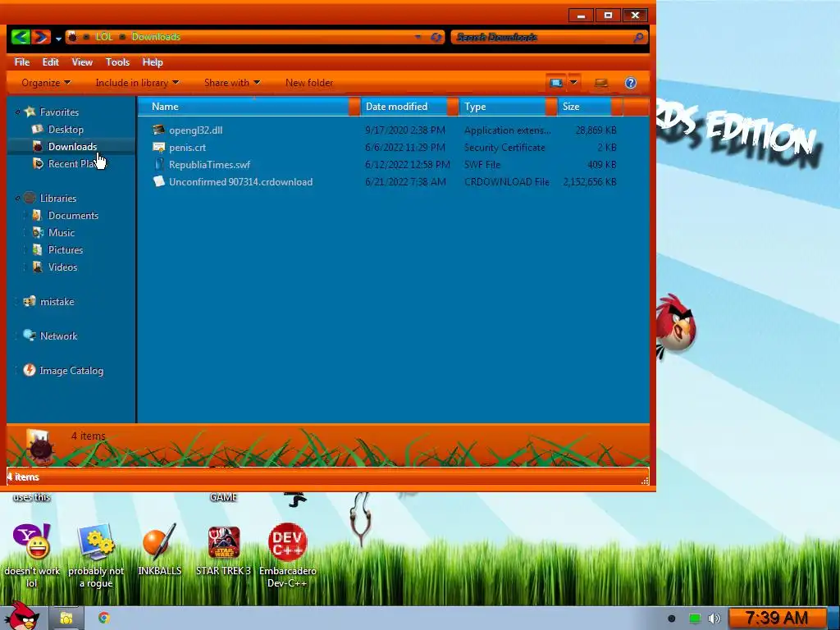
Task: Change the view with the view icon
Action: click(x=555, y=83)
